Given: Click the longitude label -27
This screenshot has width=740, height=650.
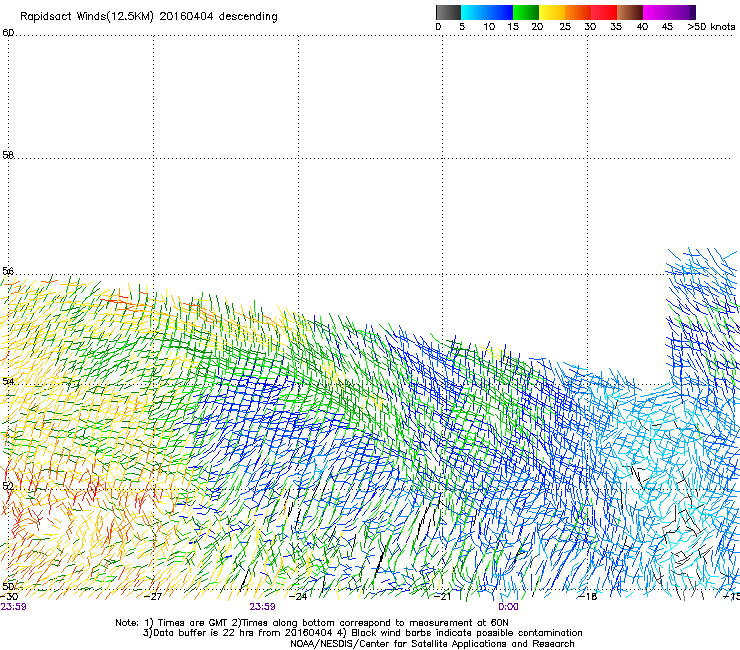Looking at the screenshot, I should click(153, 596).
